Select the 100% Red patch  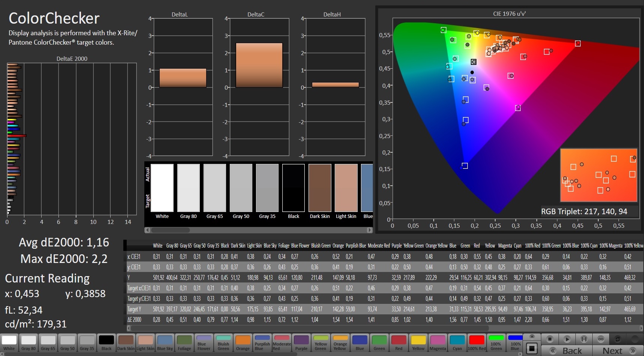click(x=477, y=342)
